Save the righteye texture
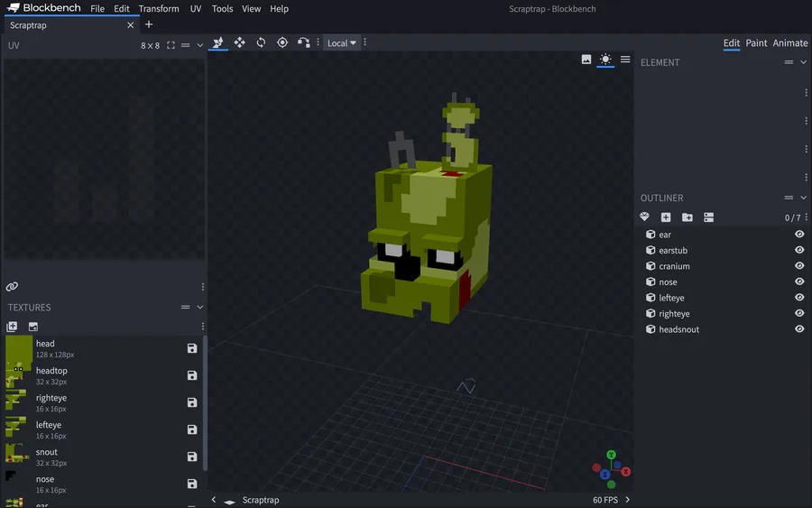The image size is (812, 508). 192,402
